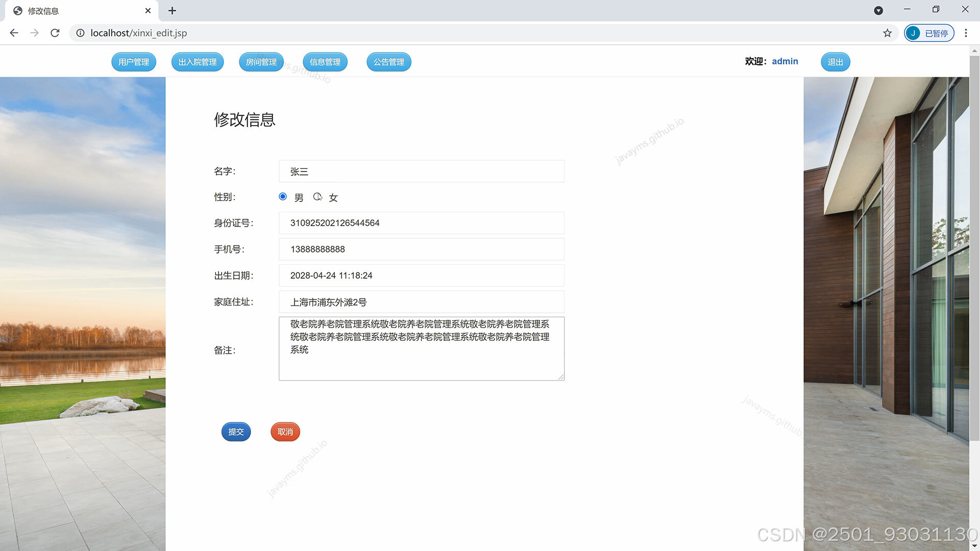
Task: Click the 名字 input field
Action: 422,171
